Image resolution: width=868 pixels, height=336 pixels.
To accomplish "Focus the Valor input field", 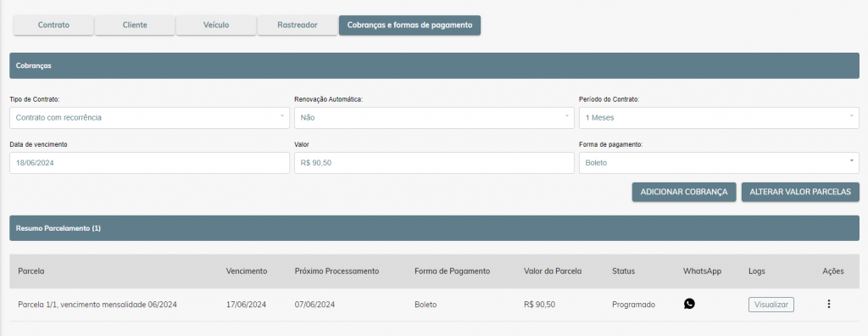I will point(434,162).
